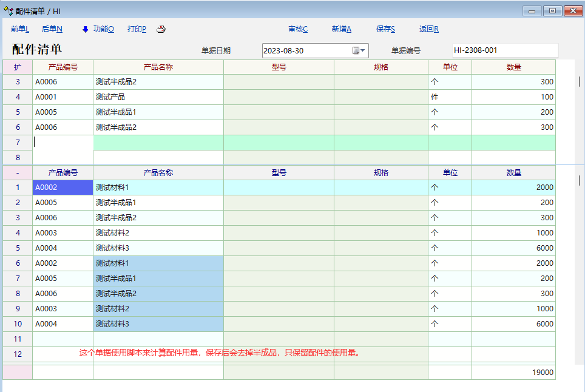
Task: Click the 审核 approve button
Action: (298, 29)
